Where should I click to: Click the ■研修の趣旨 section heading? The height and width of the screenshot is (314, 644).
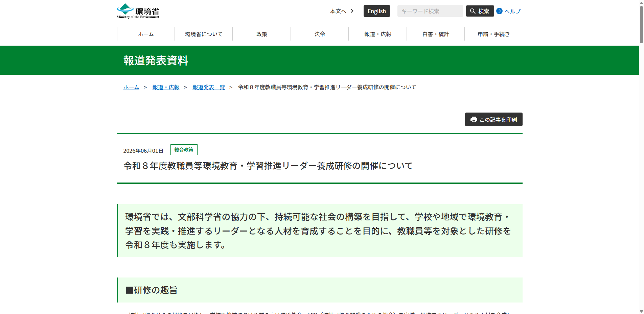point(152,290)
